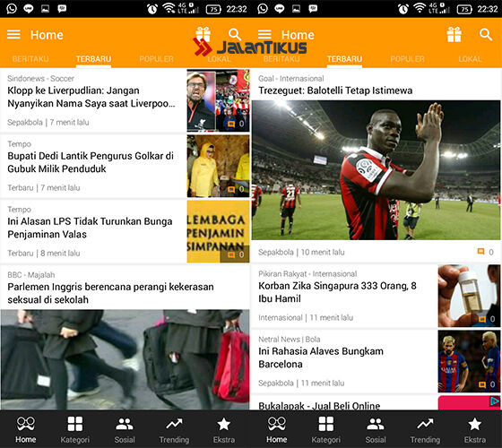Click 'Goal - Internasional' source label
502x448 pixels.
pyautogui.click(x=291, y=79)
